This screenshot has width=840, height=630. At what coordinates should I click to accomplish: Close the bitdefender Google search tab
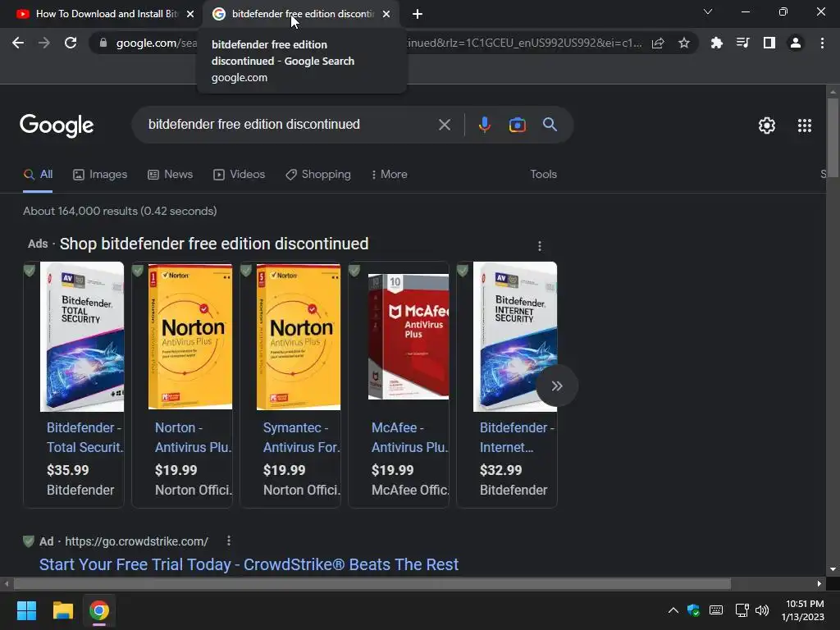pos(386,15)
